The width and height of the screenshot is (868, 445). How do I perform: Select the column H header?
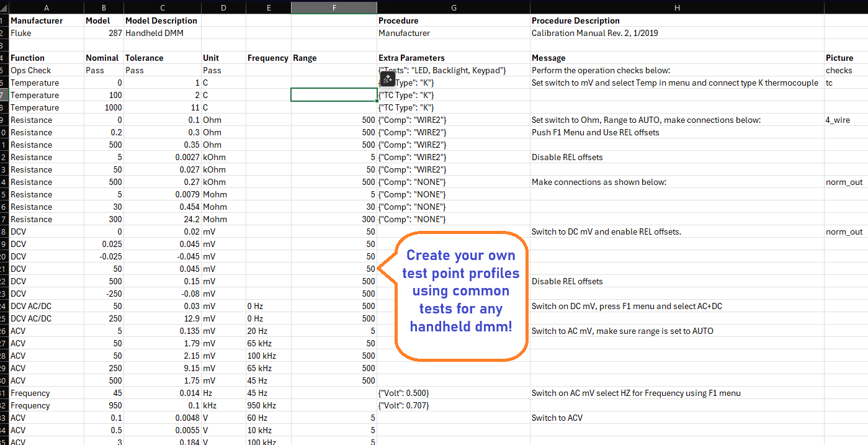coord(677,7)
